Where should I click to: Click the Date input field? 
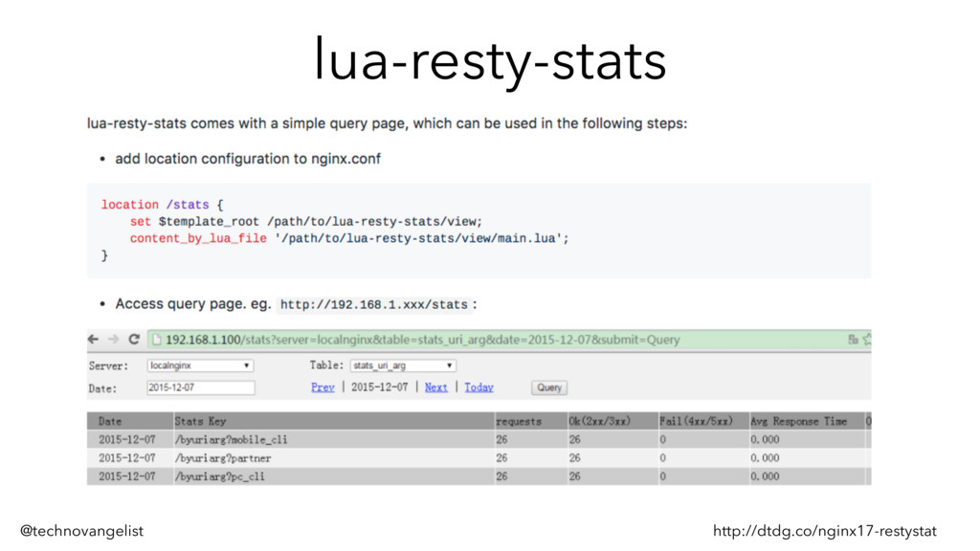coord(200,387)
